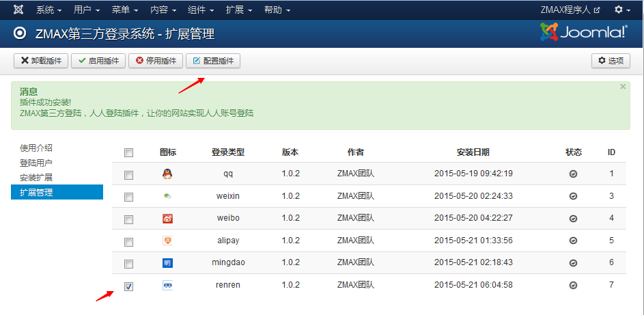Uncheck the renren row checkbox
The image size is (644, 315).
[128, 286]
